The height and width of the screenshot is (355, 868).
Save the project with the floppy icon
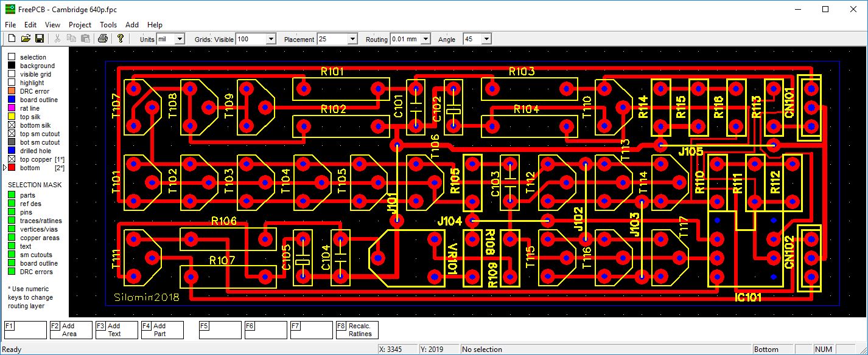tap(40, 38)
